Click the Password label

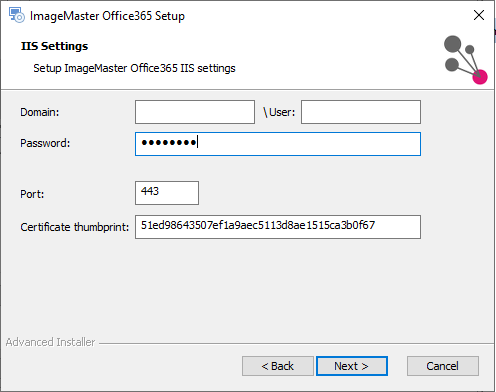pos(45,143)
